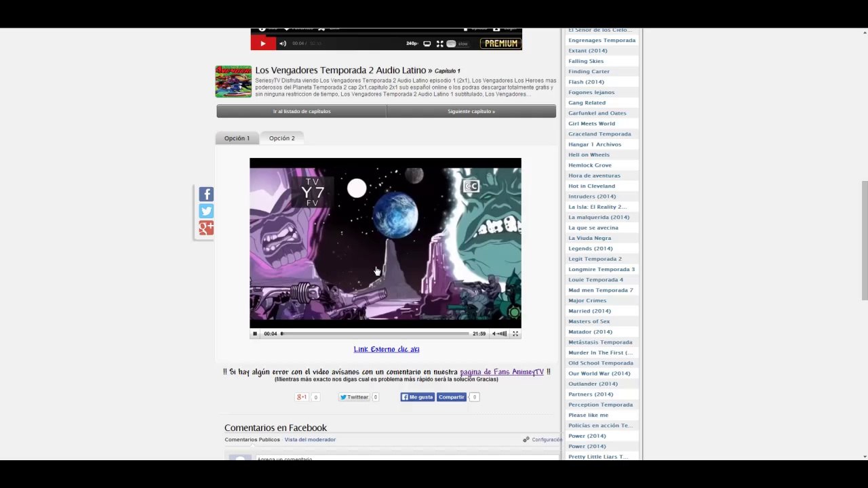Click the Los Vengadores Temporada 2 title
The width and height of the screenshot is (868, 488).
click(x=340, y=70)
